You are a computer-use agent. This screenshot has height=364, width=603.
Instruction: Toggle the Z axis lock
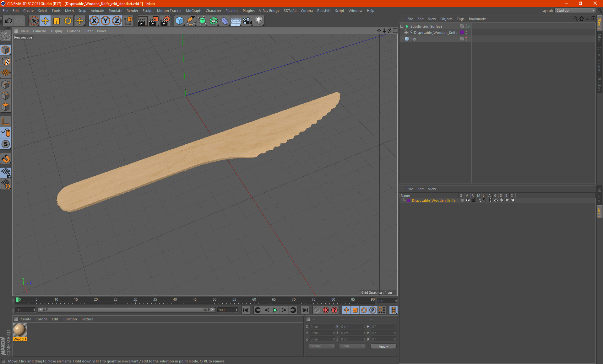[x=117, y=21]
